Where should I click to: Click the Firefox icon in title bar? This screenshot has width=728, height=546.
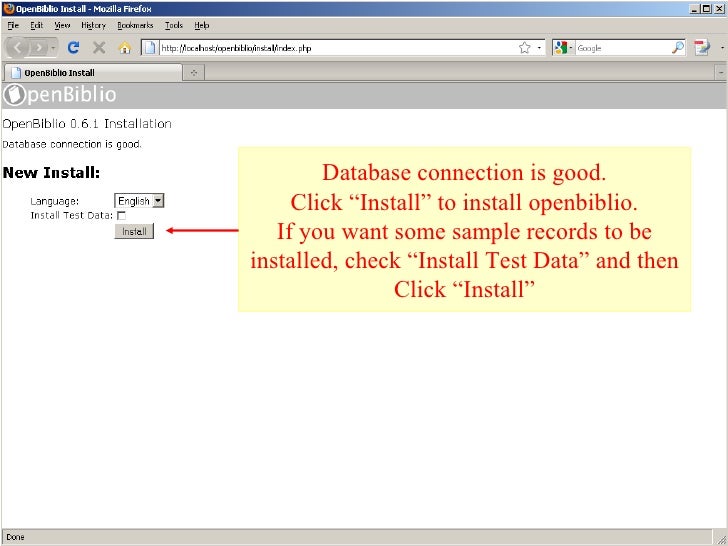tap(9, 8)
